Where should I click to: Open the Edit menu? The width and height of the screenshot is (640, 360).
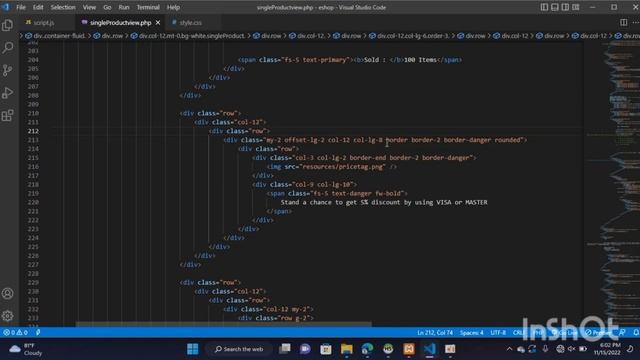(x=38, y=7)
